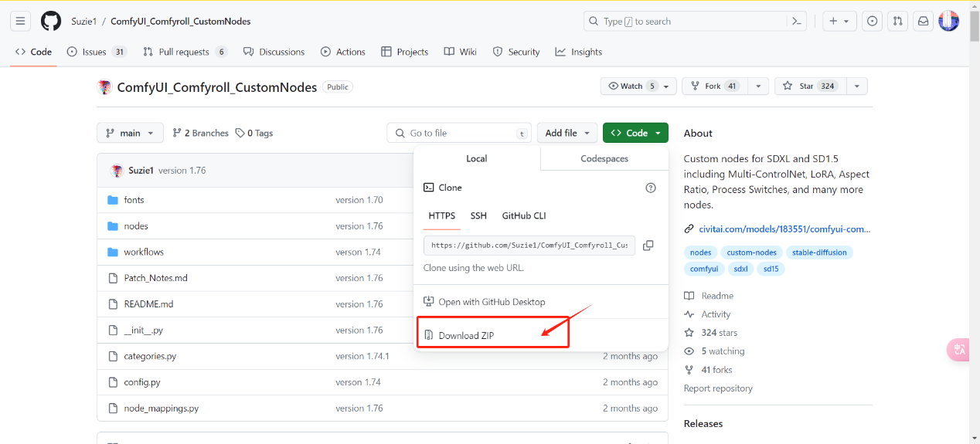Copy the HTTPS clone URL to clipboard
Viewport: 980px width, 444px height.
648,246
